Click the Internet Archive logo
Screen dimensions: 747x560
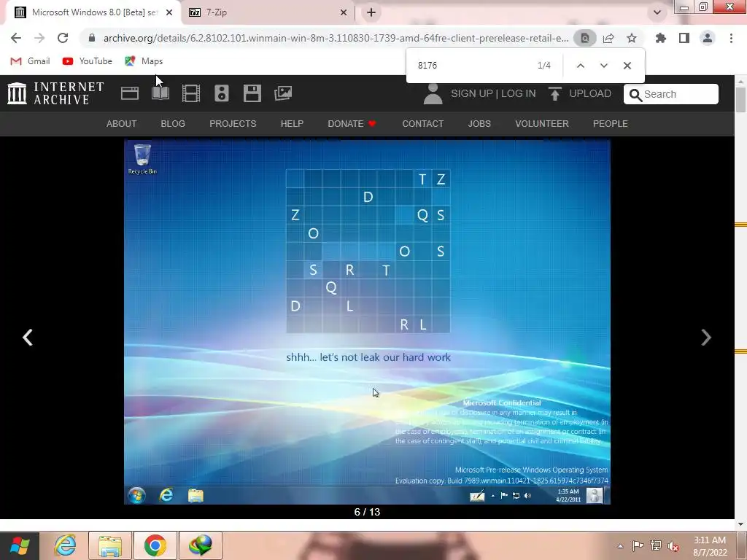click(x=55, y=93)
